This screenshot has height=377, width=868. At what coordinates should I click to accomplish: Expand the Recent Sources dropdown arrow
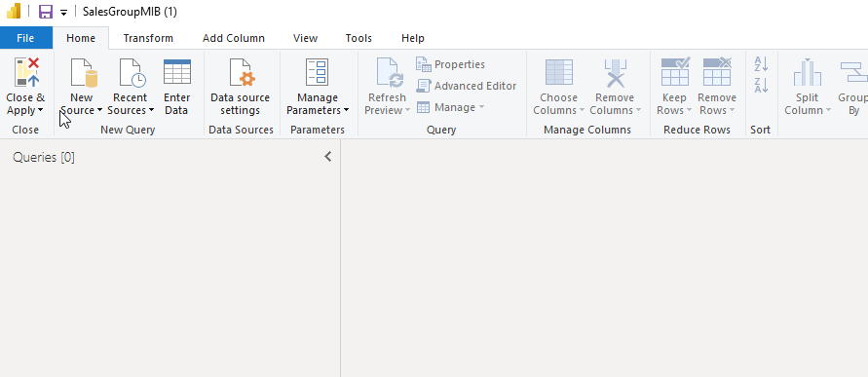tap(151, 111)
